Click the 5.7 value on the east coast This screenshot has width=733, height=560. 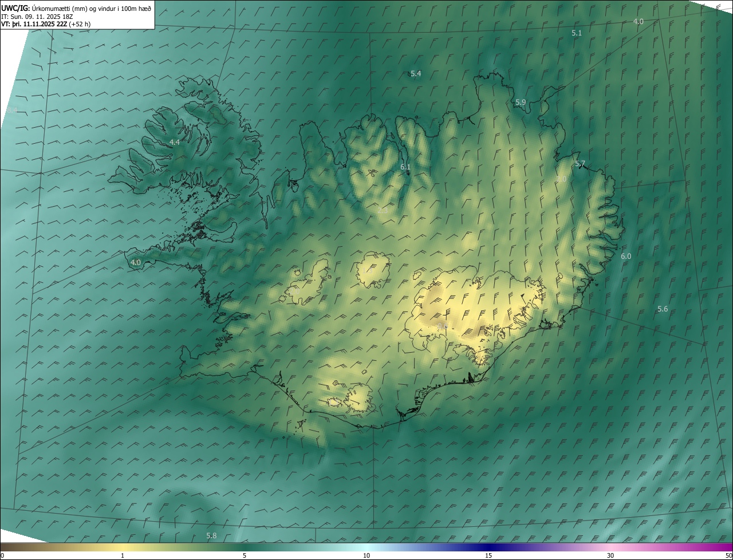(580, 164)
